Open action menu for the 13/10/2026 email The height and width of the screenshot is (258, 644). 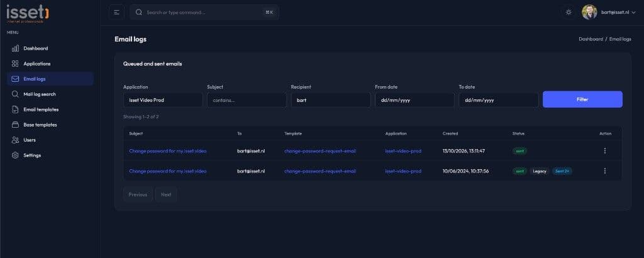click(604, 151)
